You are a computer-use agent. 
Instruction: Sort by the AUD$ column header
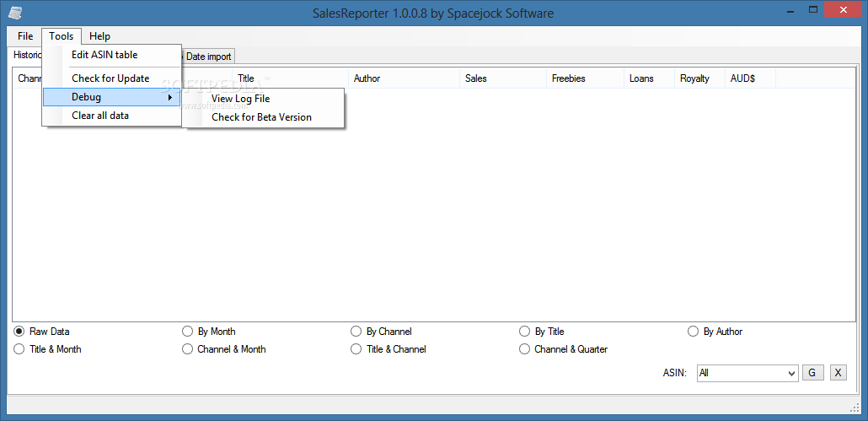(750, 78)
